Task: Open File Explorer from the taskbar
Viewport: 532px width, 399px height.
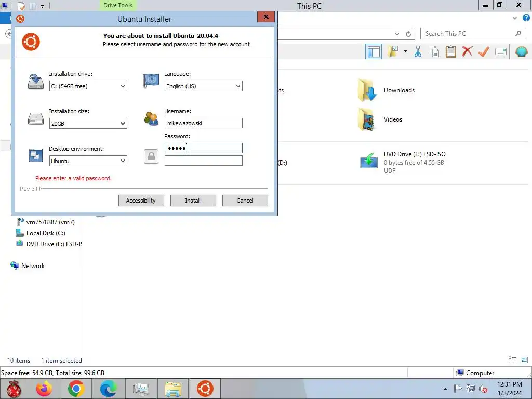Action: click(x=173, y=389)
